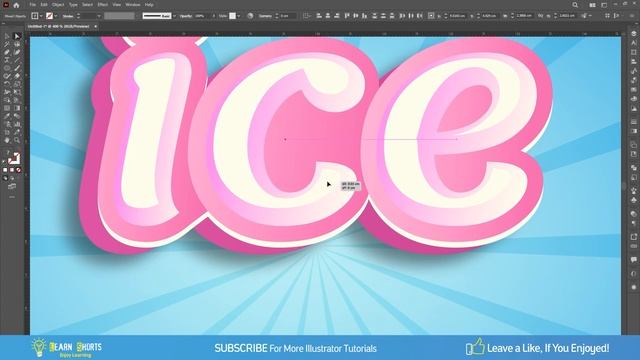Screen dimensions: 640x360
Task: Expand the Opacity value arrow
Action: (213, 16)
